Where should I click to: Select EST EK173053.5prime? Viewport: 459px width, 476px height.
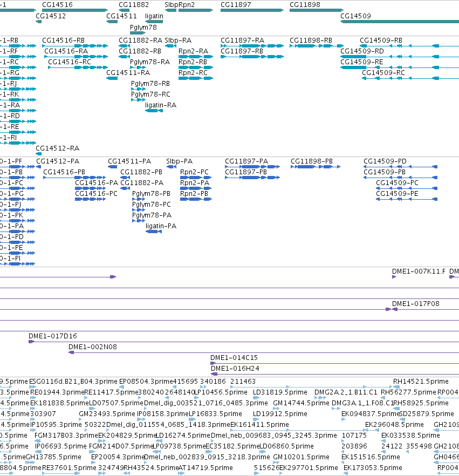pos(373,468)
